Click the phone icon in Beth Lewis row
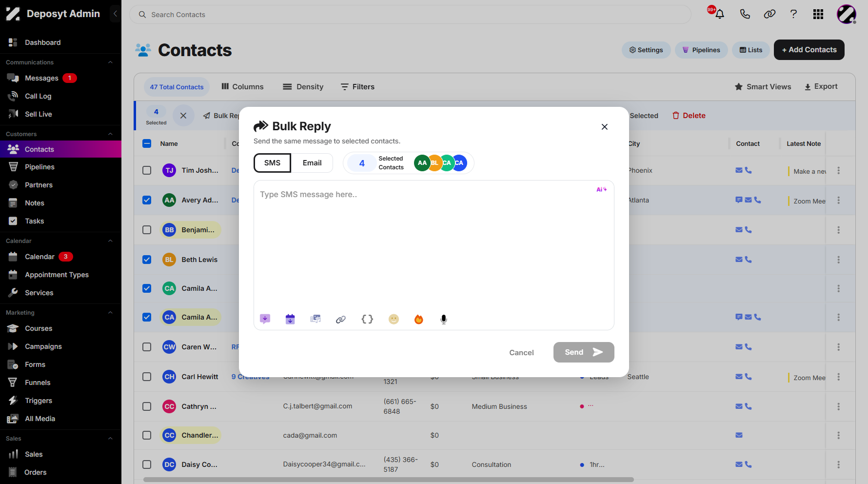Screen dimensions: 868x484 tap(749, 260)
